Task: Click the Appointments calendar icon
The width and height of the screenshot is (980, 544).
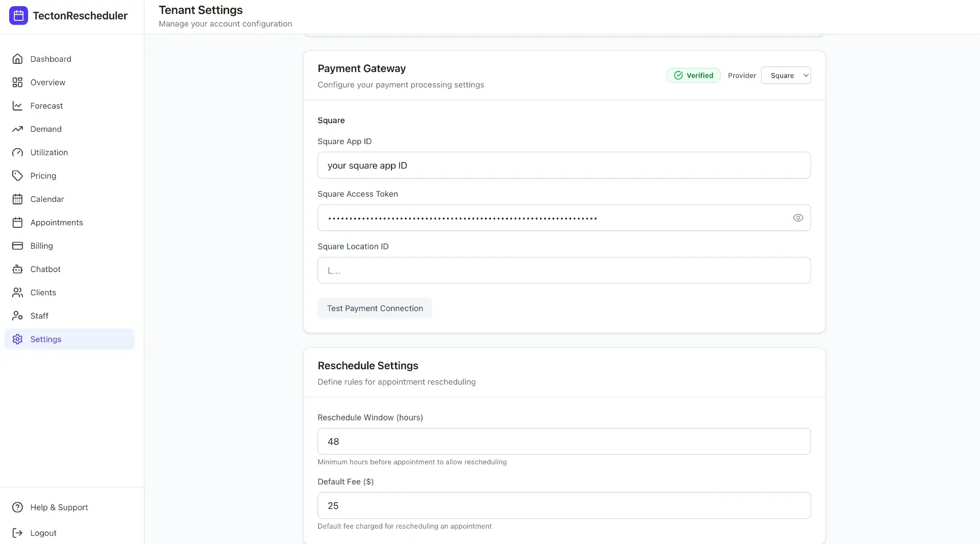Action: (17, 223)
